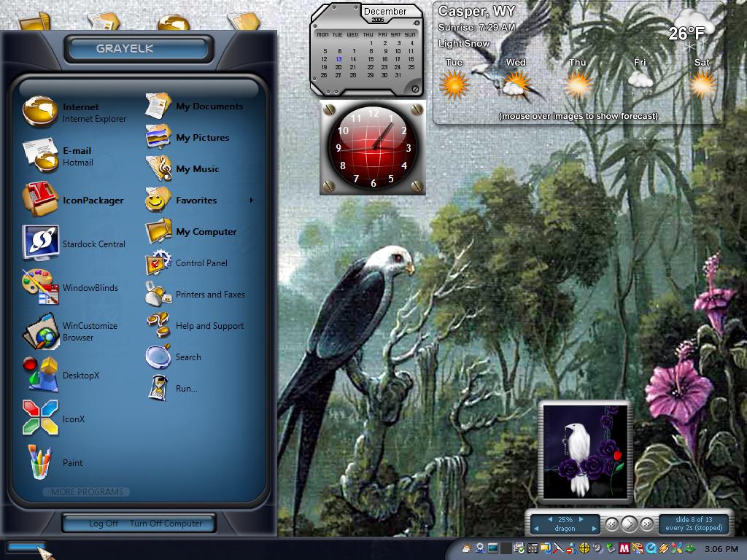Open the WinCustomize Browser
The image size is (747, 560).
[x=70, y=331]
